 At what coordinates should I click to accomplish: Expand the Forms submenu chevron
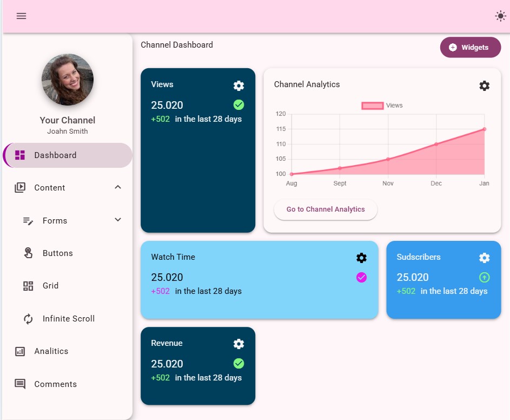point(118,220)
